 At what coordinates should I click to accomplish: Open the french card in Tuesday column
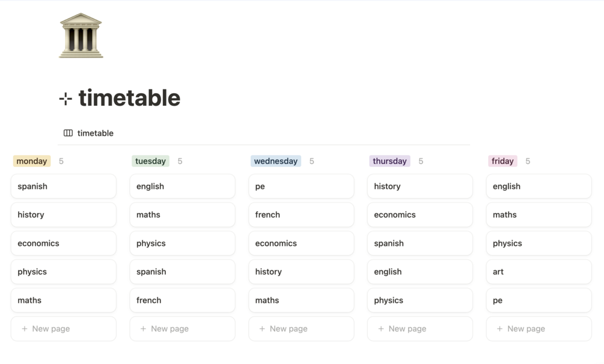(182, 300)
